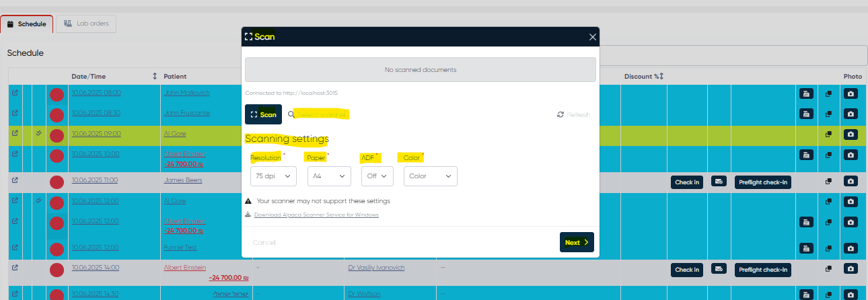Click camera icon in John Malkovich row
868x300 pixels.
pyautogui.click(x=851, y=94)
